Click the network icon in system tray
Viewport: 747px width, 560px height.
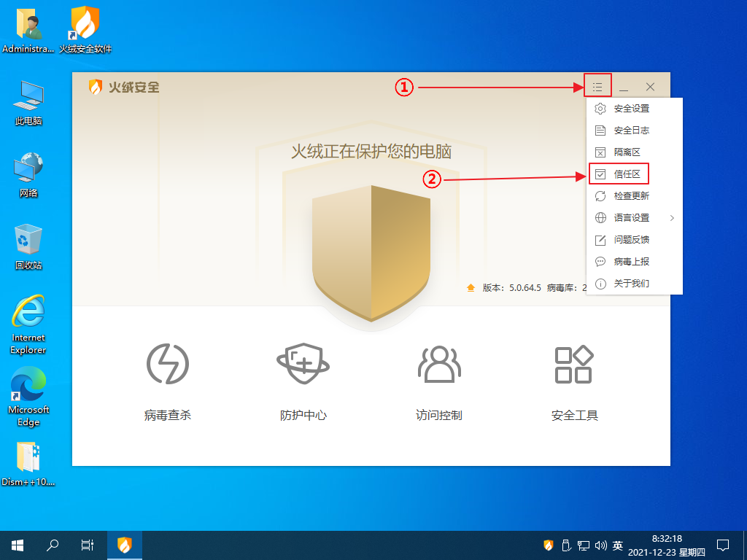point(584,545)
